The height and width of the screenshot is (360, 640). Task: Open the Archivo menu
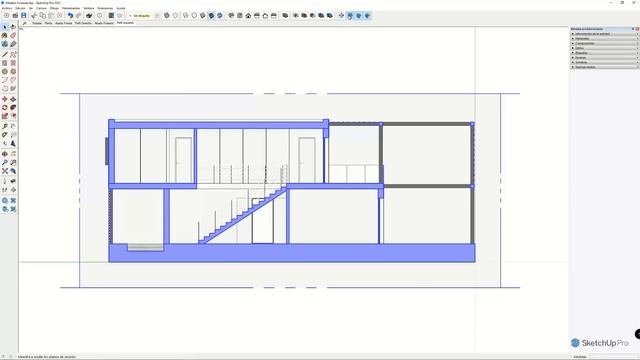click(x=7, y=8)
